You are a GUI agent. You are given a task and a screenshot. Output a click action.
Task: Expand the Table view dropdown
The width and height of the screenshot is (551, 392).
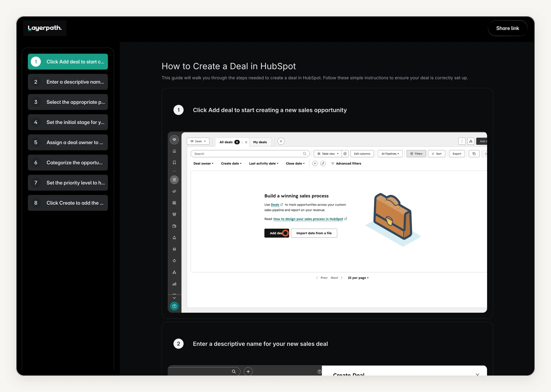click(x=328, y=154)
